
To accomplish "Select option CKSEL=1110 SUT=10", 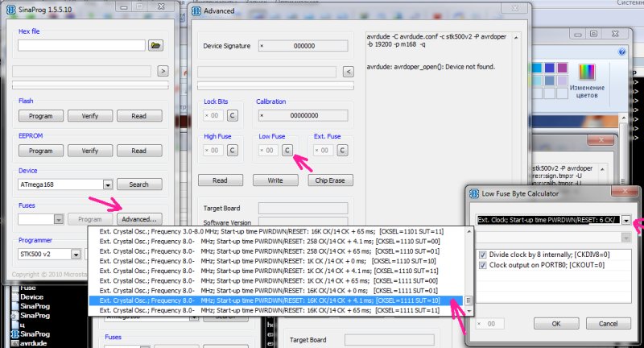I will [x=276, y=261].
